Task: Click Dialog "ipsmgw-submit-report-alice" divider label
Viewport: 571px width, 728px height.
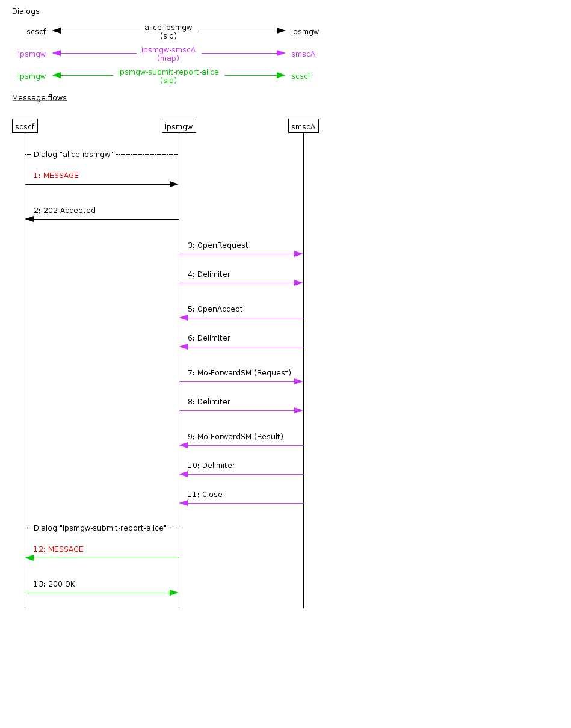Action: coord(100,528)
